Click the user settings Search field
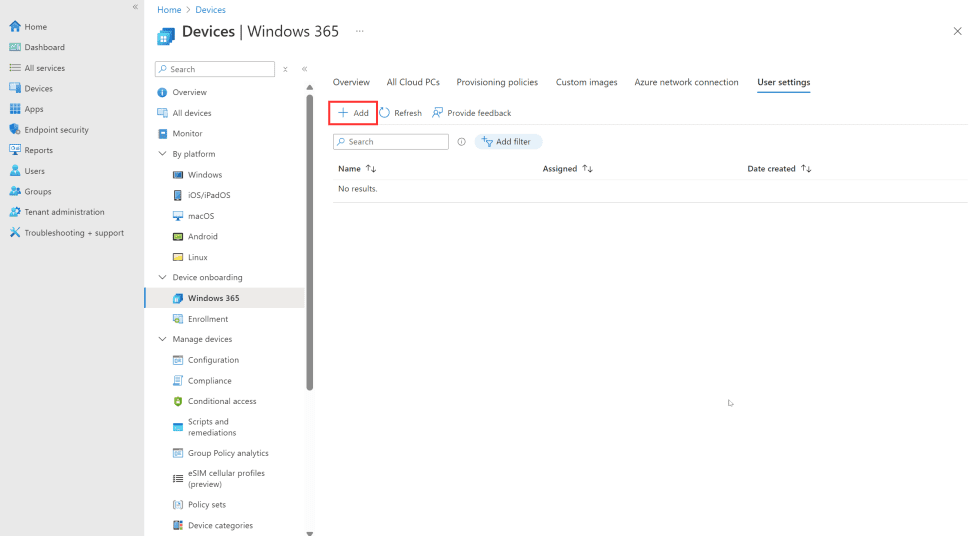Viewport: 980px width, 536px height. pos(391,142)
